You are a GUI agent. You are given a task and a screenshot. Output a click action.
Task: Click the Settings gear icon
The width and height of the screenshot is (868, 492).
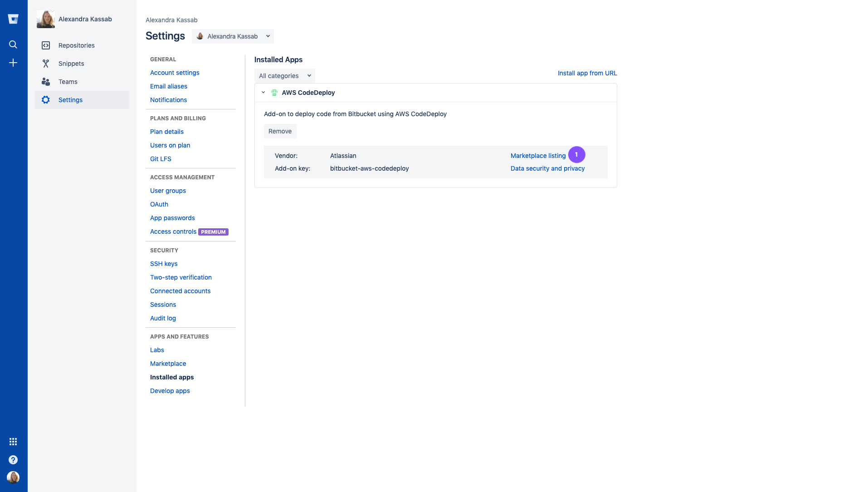pyautogui.click(x=46, y=100)
